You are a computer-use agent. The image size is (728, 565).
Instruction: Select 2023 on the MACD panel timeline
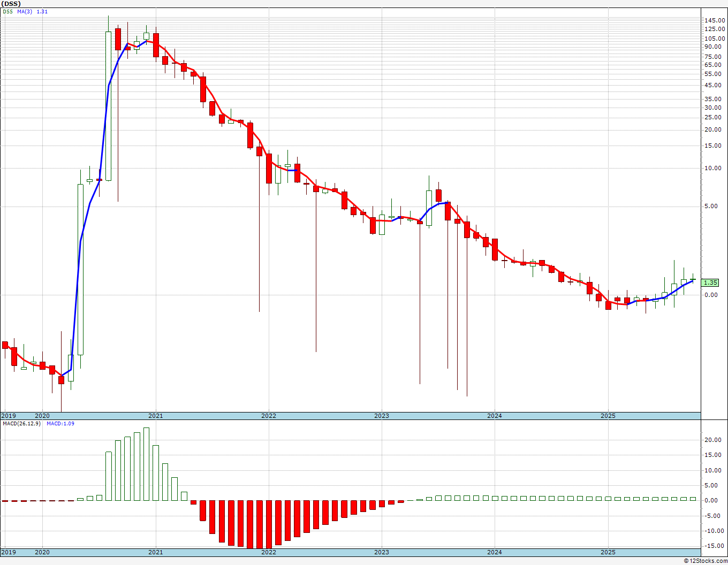pyautogui.click(x=382, y=552)
